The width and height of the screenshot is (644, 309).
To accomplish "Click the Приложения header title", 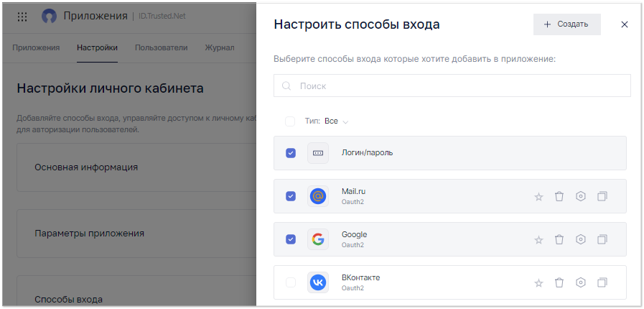I will 95,17.
